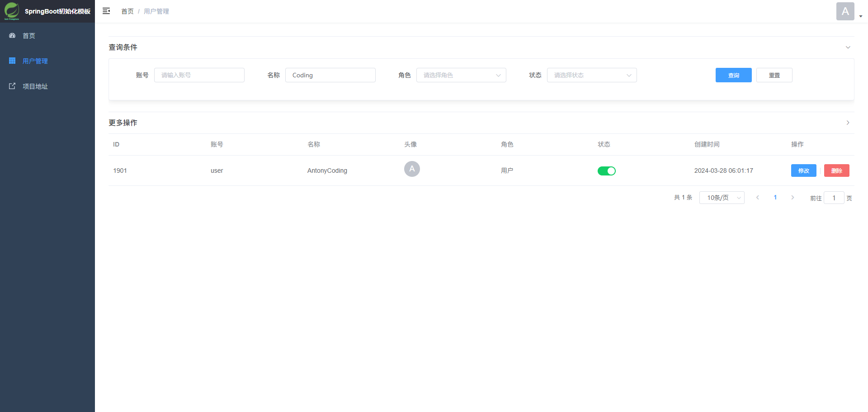Open the 角色 role selection dropdown
The image size is (868, 412).
coord(461,75)
